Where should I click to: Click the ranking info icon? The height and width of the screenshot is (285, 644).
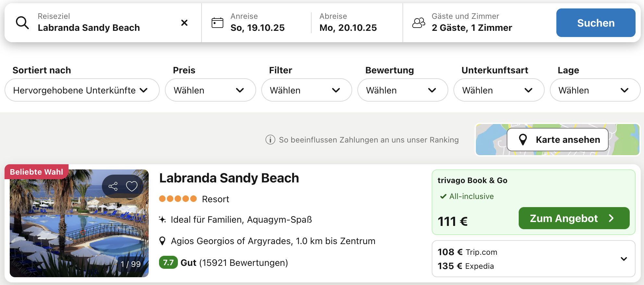click(270, 140)
